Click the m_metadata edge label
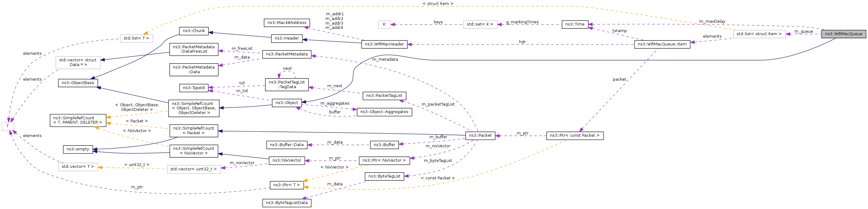Screen dimensions: 868x209 pos(385,60)
